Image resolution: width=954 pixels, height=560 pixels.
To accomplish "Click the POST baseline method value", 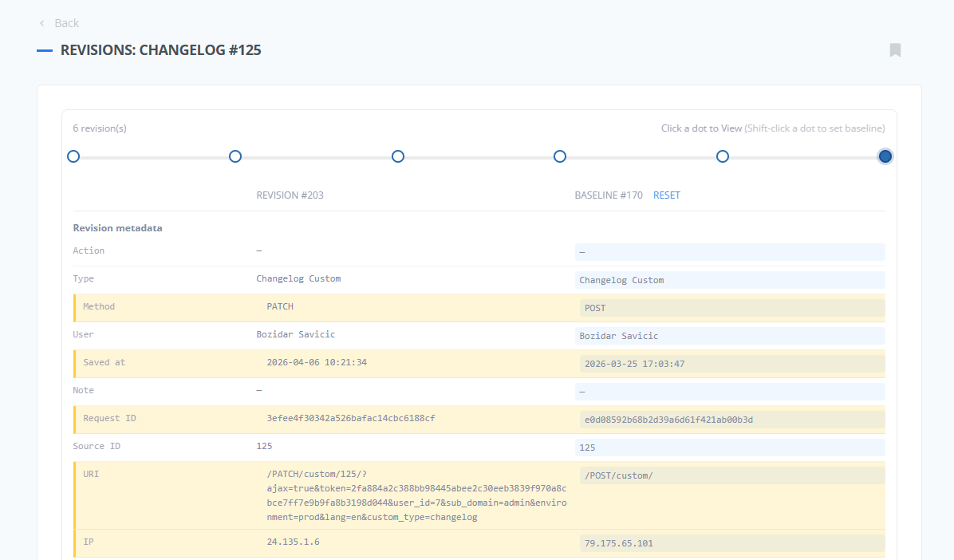I will pyautogui.click(x=732, y=308).
